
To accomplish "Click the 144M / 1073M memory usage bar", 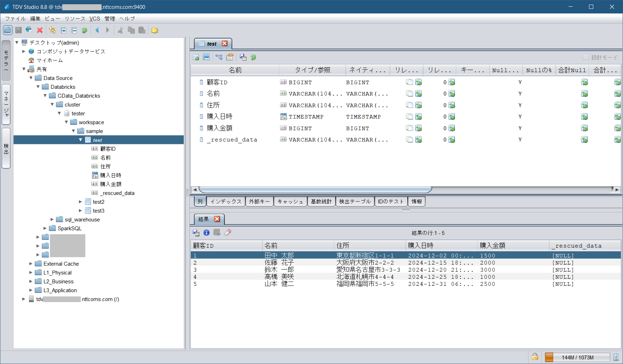I will tap(578, 357).
